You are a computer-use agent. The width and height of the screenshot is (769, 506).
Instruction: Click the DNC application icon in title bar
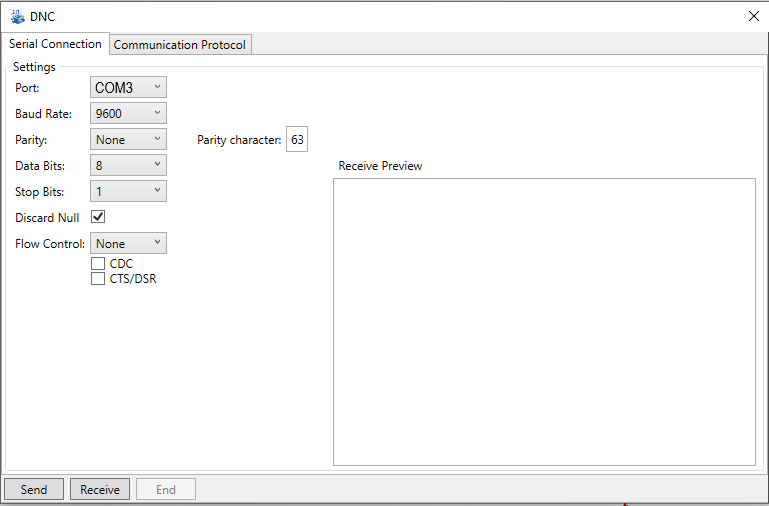point(18,17)
